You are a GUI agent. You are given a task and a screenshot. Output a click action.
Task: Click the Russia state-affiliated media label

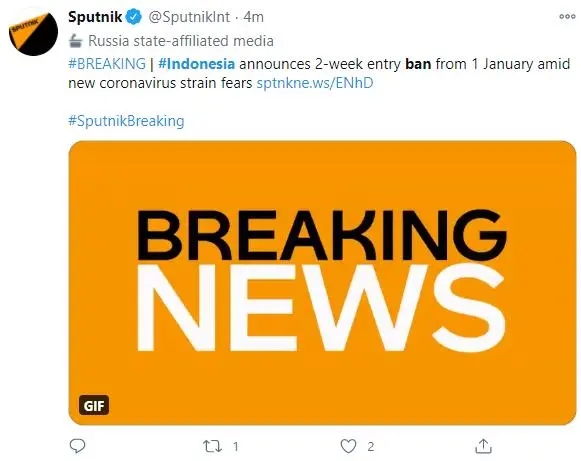pyautogui.click(x=181, y=41)
